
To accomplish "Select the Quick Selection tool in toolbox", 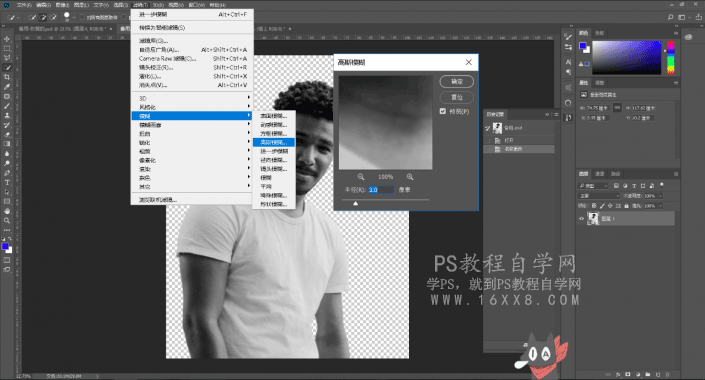I will 7,67.
